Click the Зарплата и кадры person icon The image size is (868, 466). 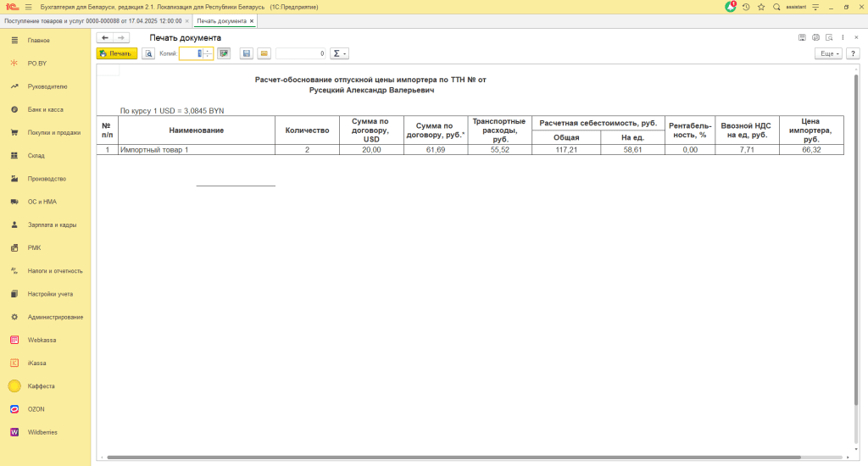(14, 225)
